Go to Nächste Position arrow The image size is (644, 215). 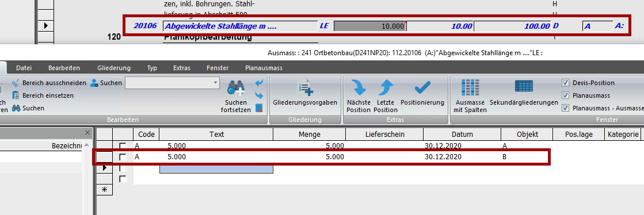(x=358, y=87)
